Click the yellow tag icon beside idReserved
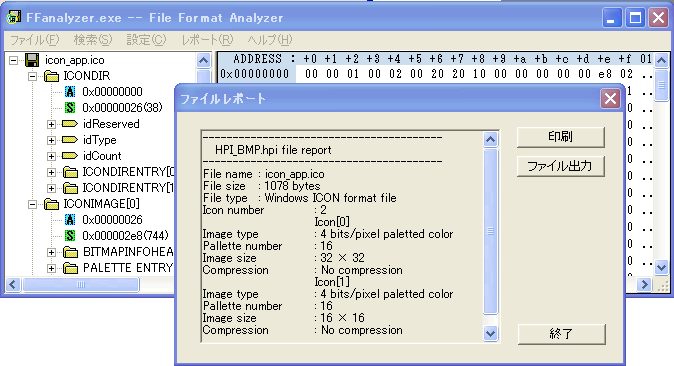674x366 pixels. point(70,124)
